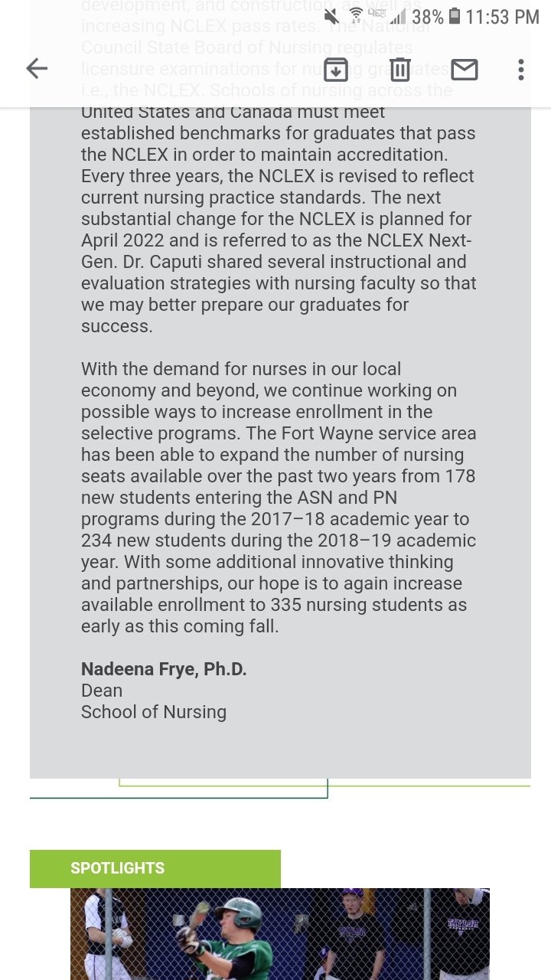Open the three-dot more options menu
The image size is (551, 980).
520,70
